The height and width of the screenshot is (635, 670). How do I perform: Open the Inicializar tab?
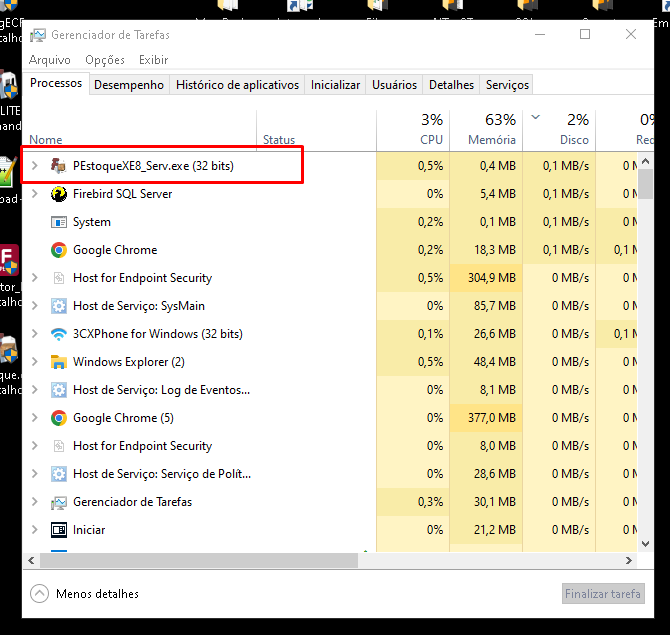(335, 85)
